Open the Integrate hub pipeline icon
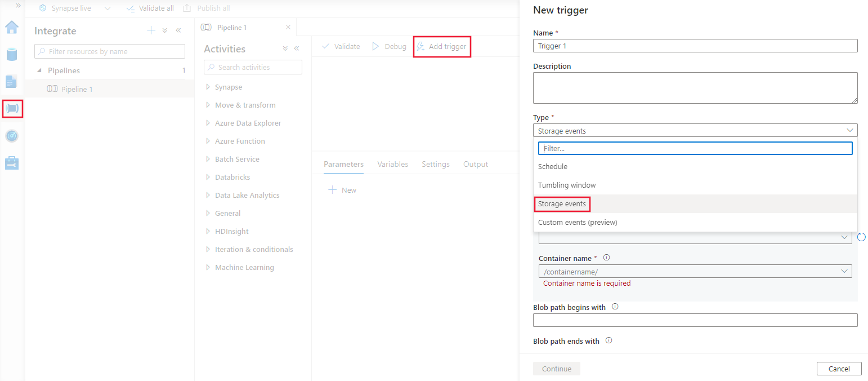Screen dimensions: 868x381 [x=12, y=108]
